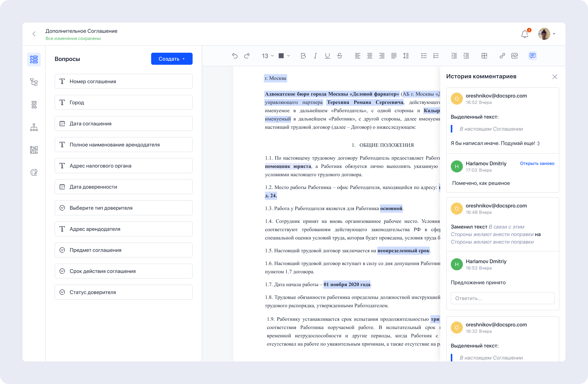588x384 pixels.
Task: Insert an image
Action: pyautogui.click(x=514, y=56)
